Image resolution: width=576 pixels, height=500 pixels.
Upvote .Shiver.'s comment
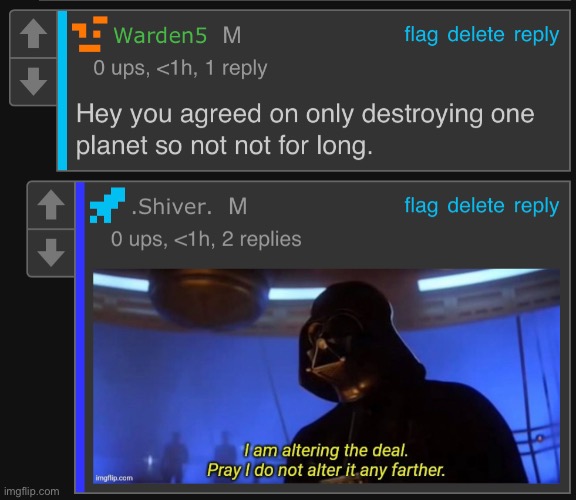51,205
